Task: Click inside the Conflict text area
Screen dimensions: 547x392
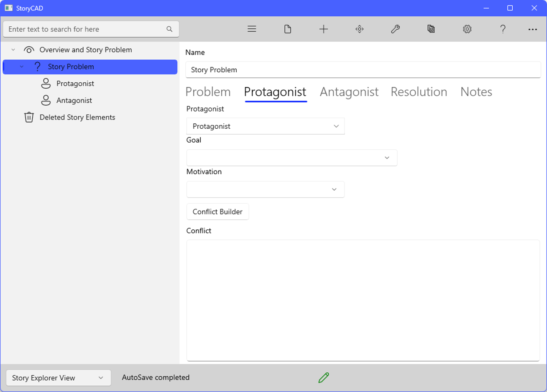Action: pos(363,300)
